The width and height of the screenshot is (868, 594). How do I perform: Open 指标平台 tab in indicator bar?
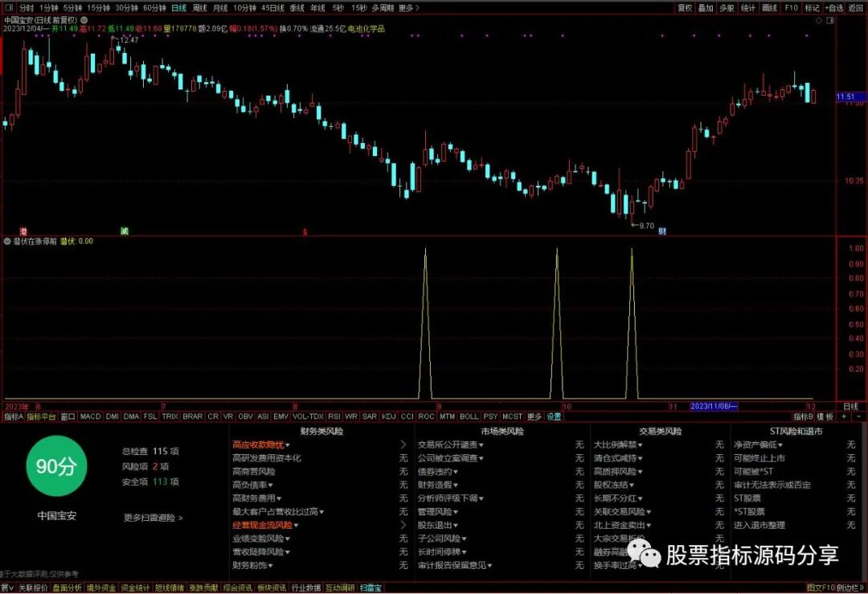[42, 416]
